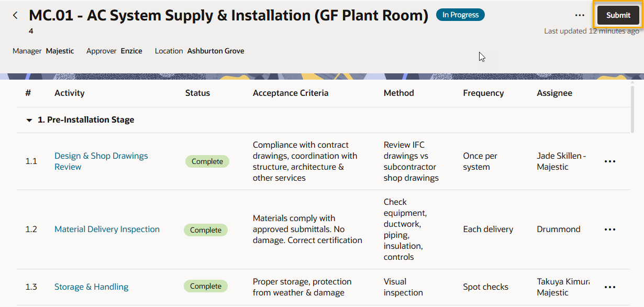Click the Status column header

click(197, 93)
